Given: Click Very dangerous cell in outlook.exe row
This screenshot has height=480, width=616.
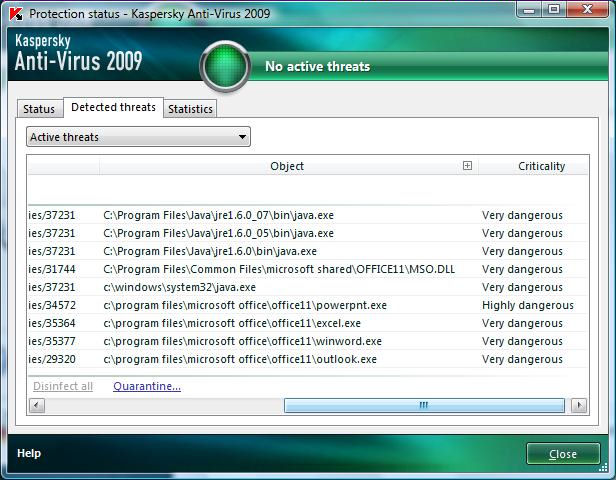Looking at the screenshot, I should [522, 359].
